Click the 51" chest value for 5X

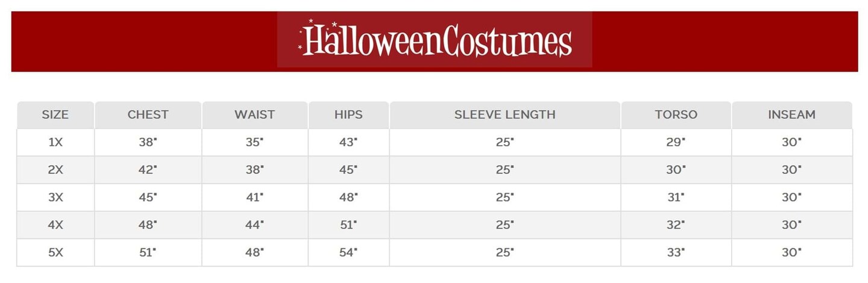(x=148, y=253)
